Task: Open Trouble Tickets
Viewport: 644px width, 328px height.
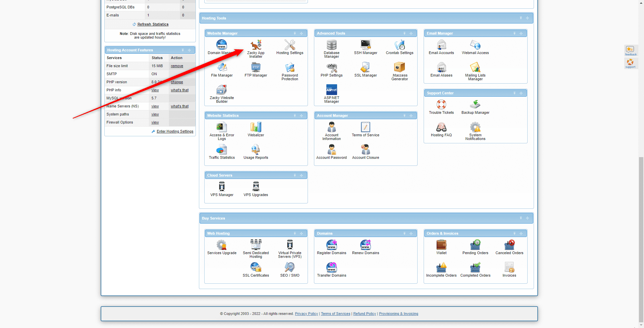Action: click(441, 105)
